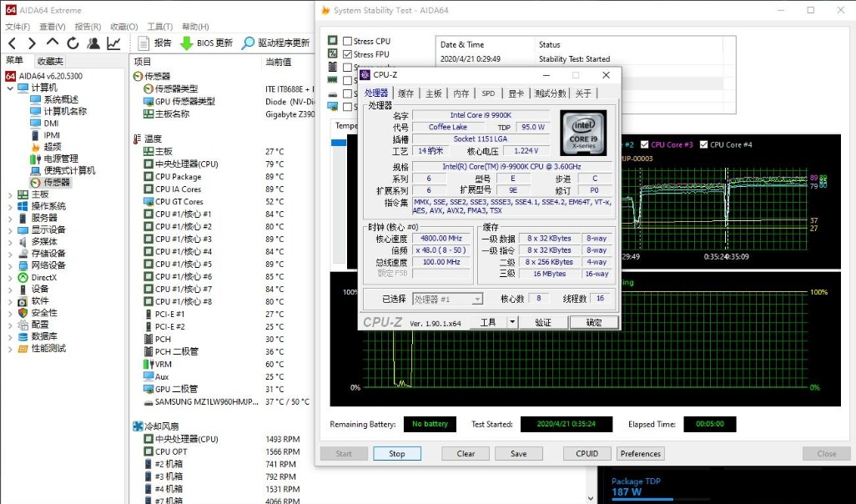This screenshot has height=504, width=856.
Task: Click the BIOS 更新 green arrow icon
Action: [x=186, y=43]
